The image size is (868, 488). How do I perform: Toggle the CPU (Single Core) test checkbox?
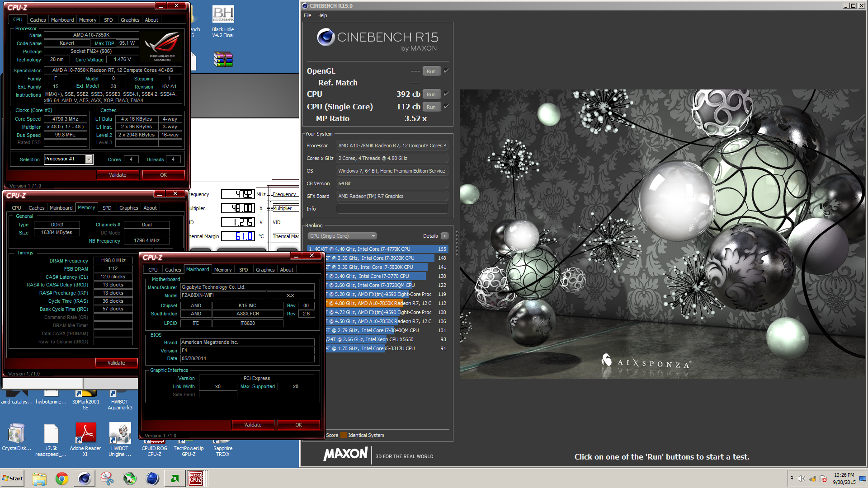(446, 107)
